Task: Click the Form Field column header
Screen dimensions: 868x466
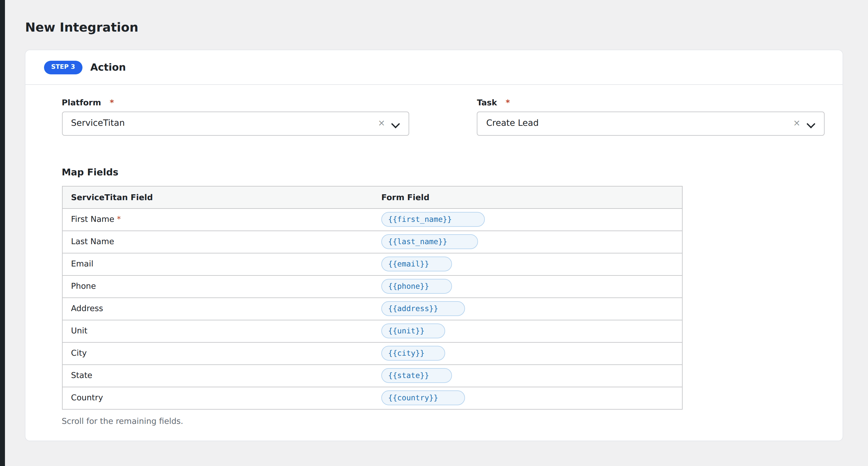Action: [405, 197]
